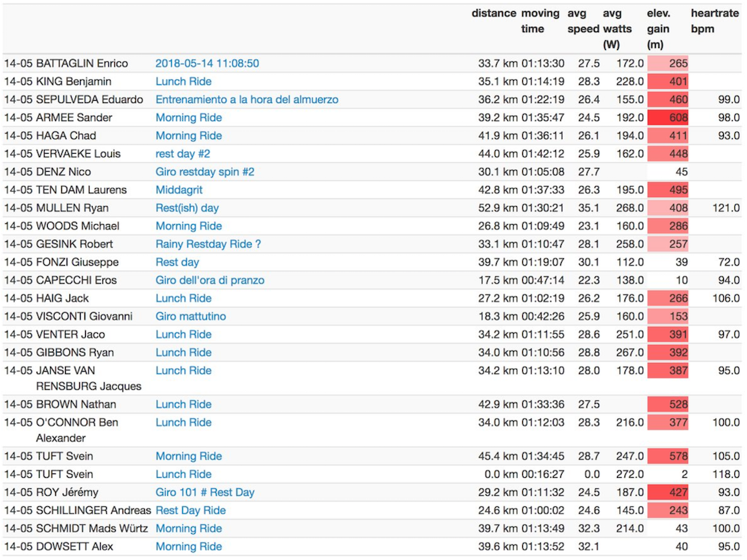Open Battaglin's 2018-05-14 11:08:50 activity link
The height and width of the screenshot is (560, 747).
click(207, 63)
